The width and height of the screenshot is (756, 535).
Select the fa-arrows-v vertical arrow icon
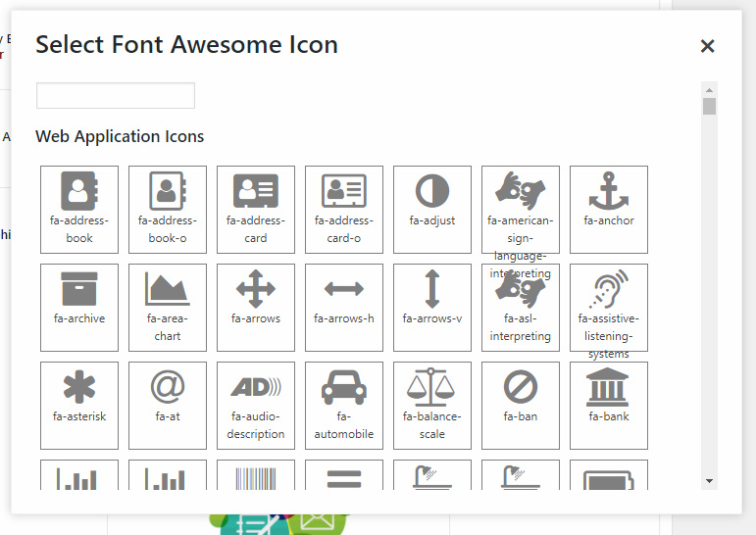point(432,308)
